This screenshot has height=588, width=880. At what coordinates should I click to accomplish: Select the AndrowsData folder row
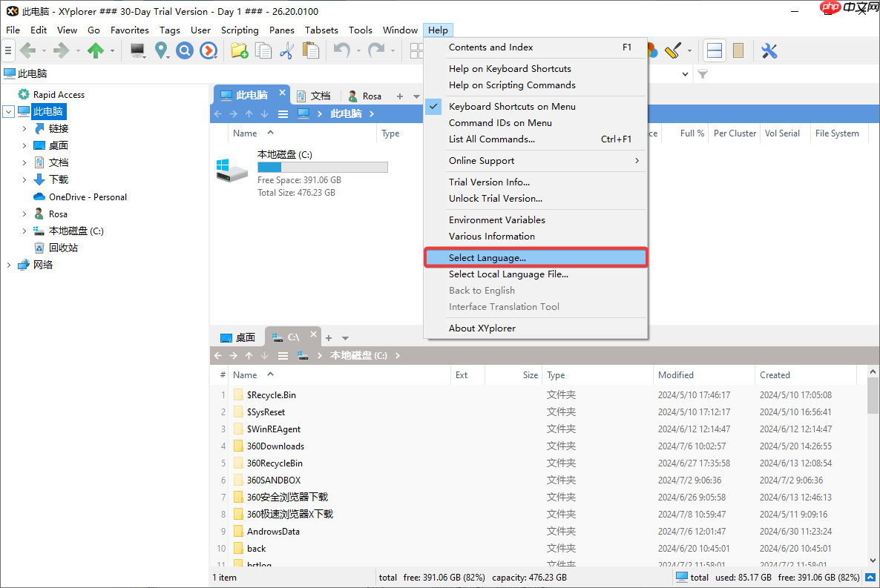tap(539, 532)
